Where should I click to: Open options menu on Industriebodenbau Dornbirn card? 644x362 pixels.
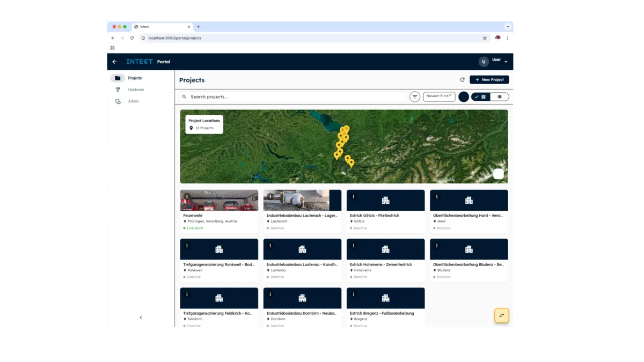pyautogui.click(x=270, y=294)
